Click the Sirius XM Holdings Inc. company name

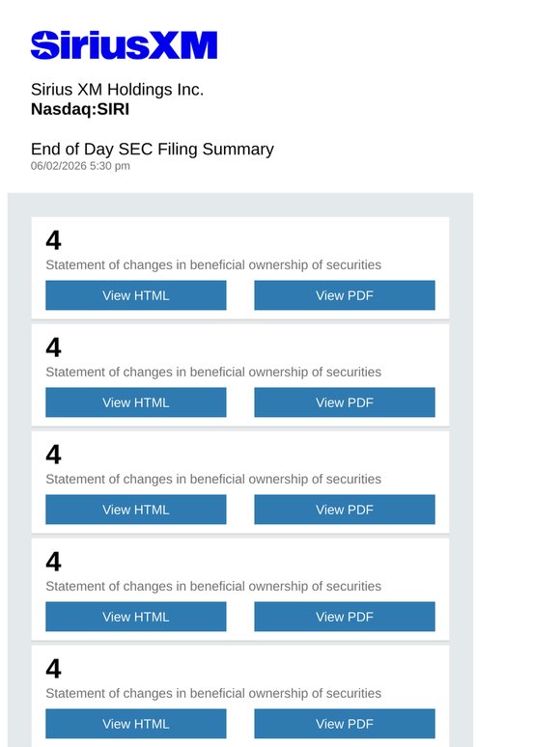(x=117, y=90)
